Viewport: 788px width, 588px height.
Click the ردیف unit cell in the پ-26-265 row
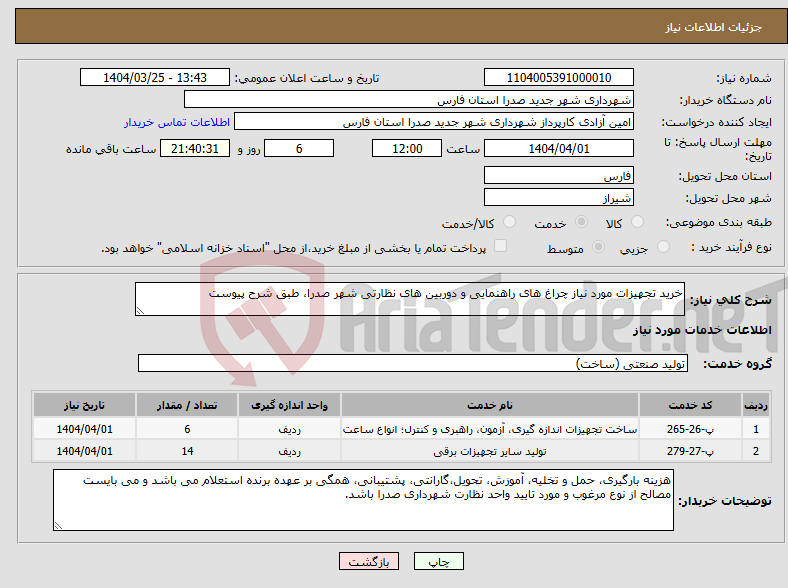289,429
